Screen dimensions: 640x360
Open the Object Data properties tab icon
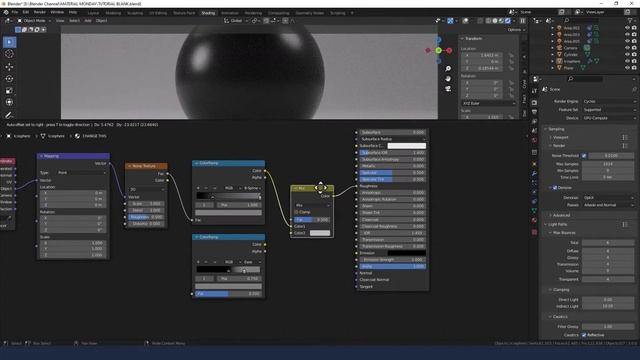point(534,211)
